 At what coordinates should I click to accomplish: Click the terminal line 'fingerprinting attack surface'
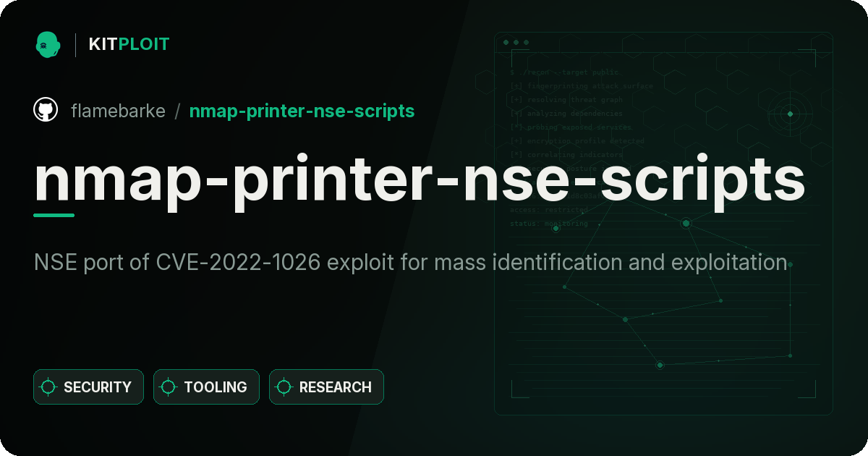pyautogui.click(x=581, y=86)
